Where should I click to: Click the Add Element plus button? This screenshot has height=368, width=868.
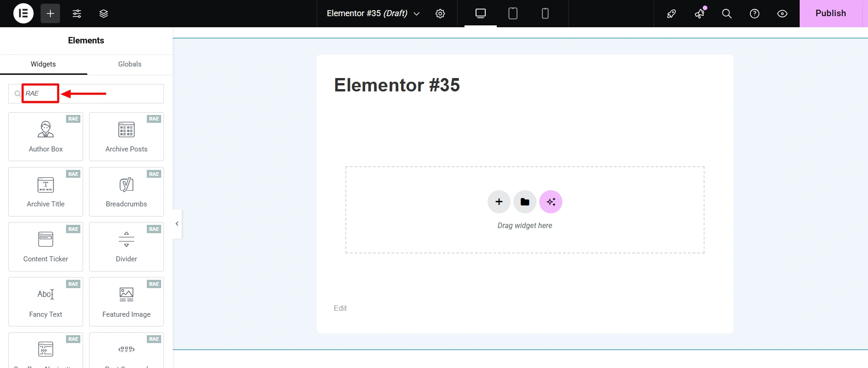(50, 13)
